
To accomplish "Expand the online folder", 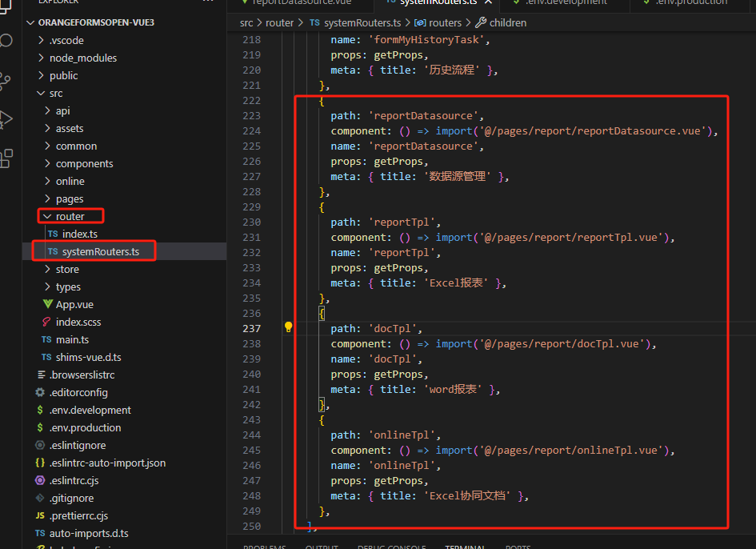I will point(47,181).
